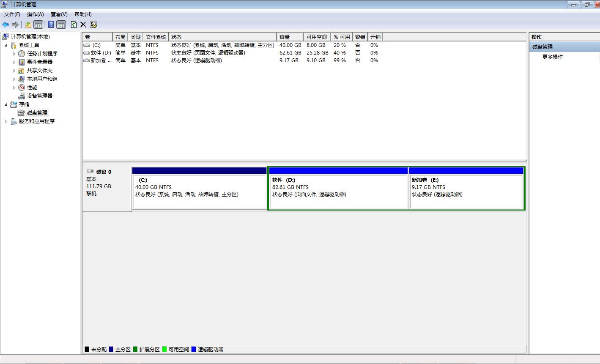The image size is (600, 364).
Task: Click status 状态良好 (逻辑驱动器) in volume list
Action: [x=197, y=60]
